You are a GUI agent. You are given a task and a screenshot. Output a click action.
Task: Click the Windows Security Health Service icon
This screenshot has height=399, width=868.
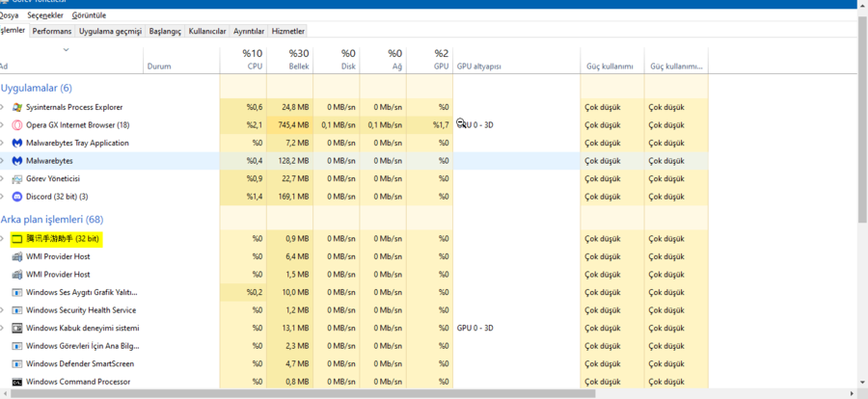pyautogui.click(x=17, y=310)
